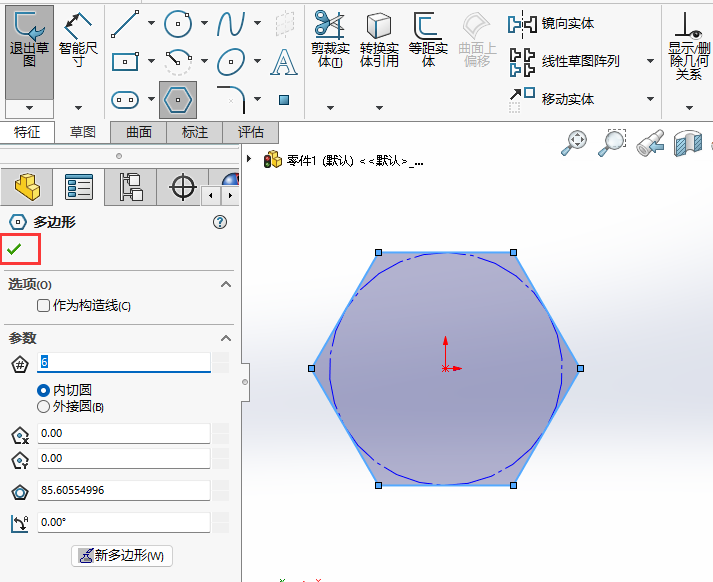Viewport: 713px width, 582px height.
Task: Click the circle diameter field showing 85.60554996
Action: [x=123, y=490]
